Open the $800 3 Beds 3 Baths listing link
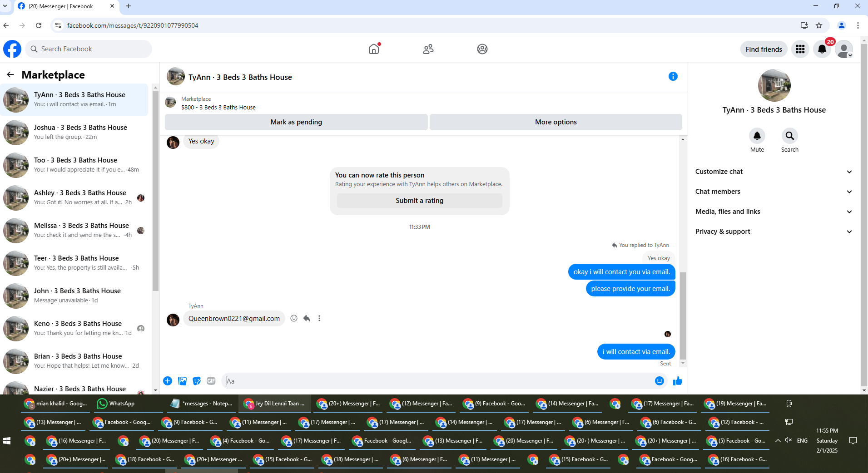Image resolution: width=868 pixels, height=473 pixels. (218, 108)
